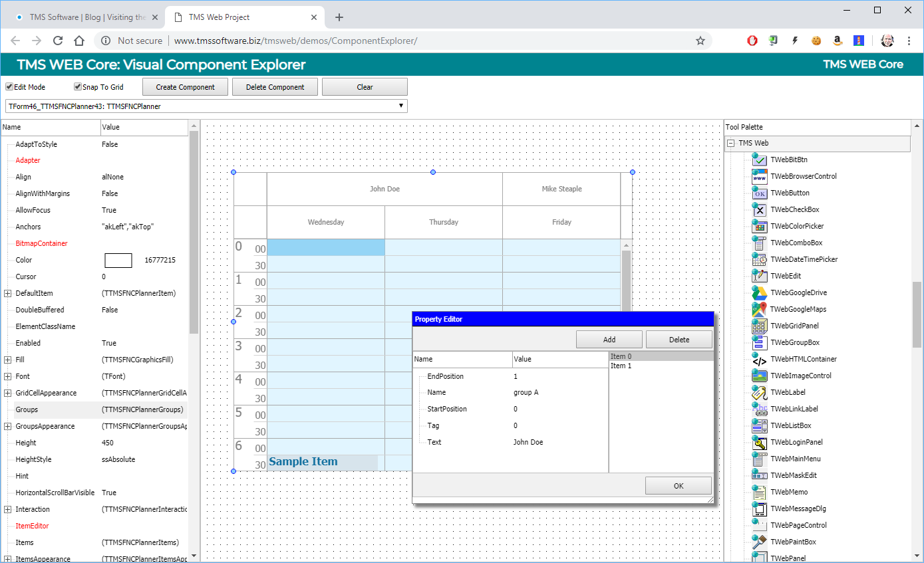
Task: Expand the Font property node
Action: tap(8, 376)
